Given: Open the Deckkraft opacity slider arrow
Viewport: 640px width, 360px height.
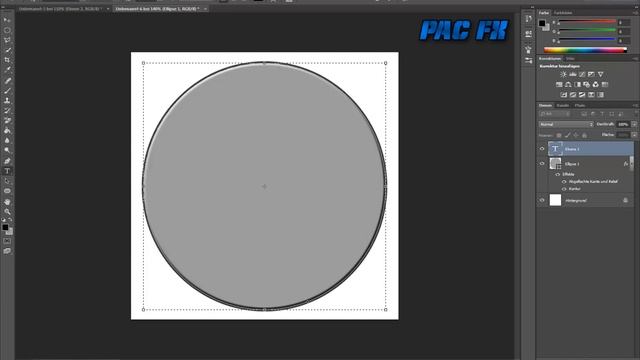Looking at the screenshot, I should point(634,124).
